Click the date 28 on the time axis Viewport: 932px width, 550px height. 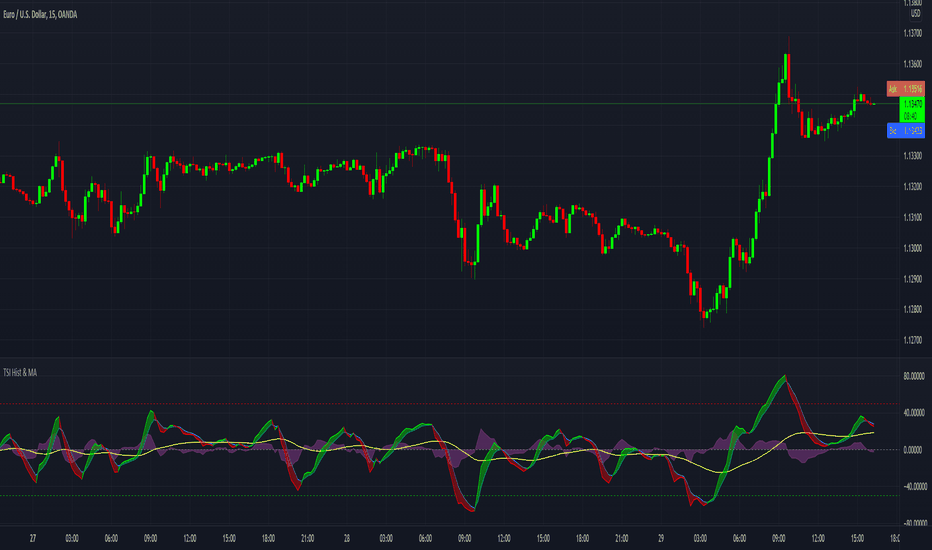pyautogui.click(x=347, y=539)
